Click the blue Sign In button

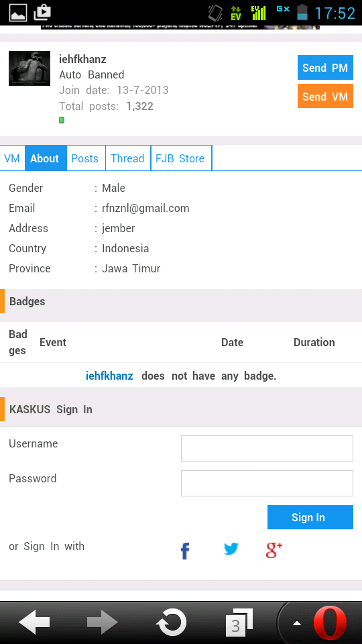(x=310, y=517)
